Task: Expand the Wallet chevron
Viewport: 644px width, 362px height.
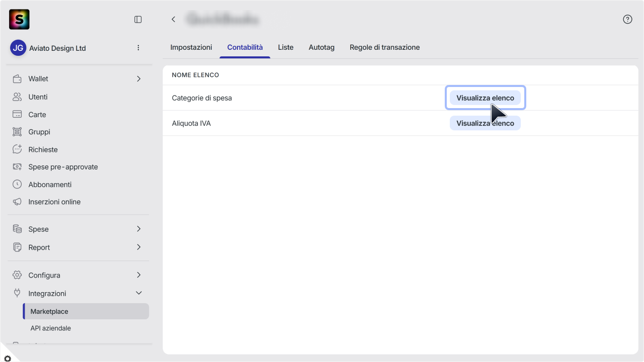Action: (139, 78)
